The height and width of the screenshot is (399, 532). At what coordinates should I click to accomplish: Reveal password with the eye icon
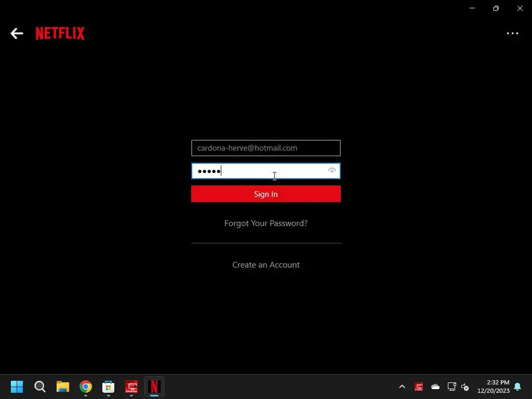click(332, 170)
